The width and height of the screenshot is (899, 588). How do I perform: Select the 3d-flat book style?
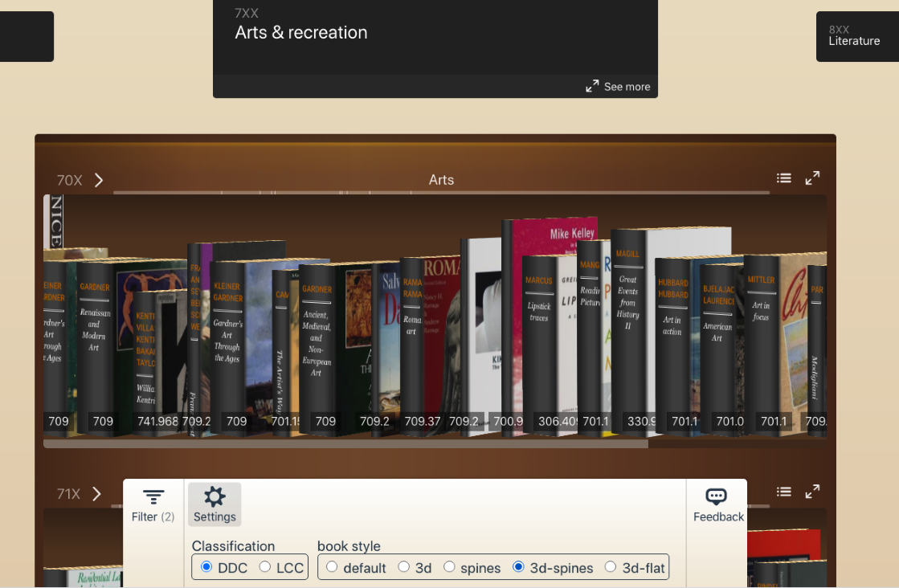(611, 567)
